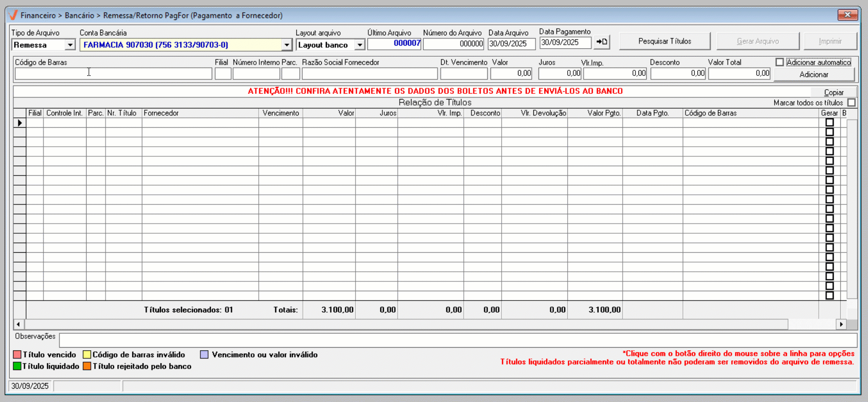Click the Adicionar button
Viewport: 868px width, 402px height.
[x=814, y=74]
